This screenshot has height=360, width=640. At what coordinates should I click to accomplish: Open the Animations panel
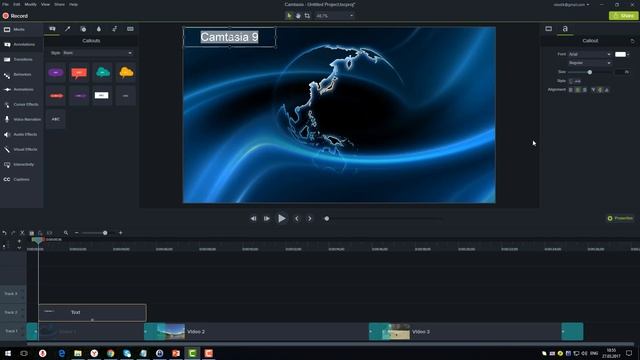click(x=21, y=89)
